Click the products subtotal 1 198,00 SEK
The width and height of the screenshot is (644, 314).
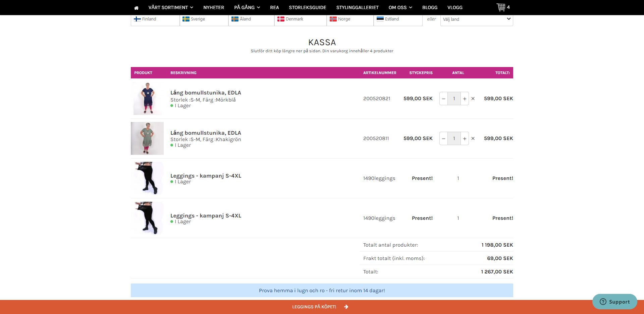[x=497, y=245]
